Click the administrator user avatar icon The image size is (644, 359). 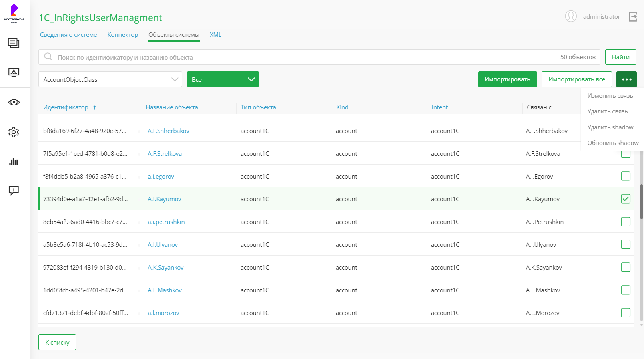pos(571,16)
